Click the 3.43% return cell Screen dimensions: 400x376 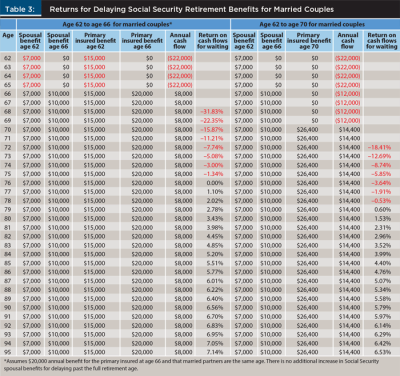tap(215, 218)
